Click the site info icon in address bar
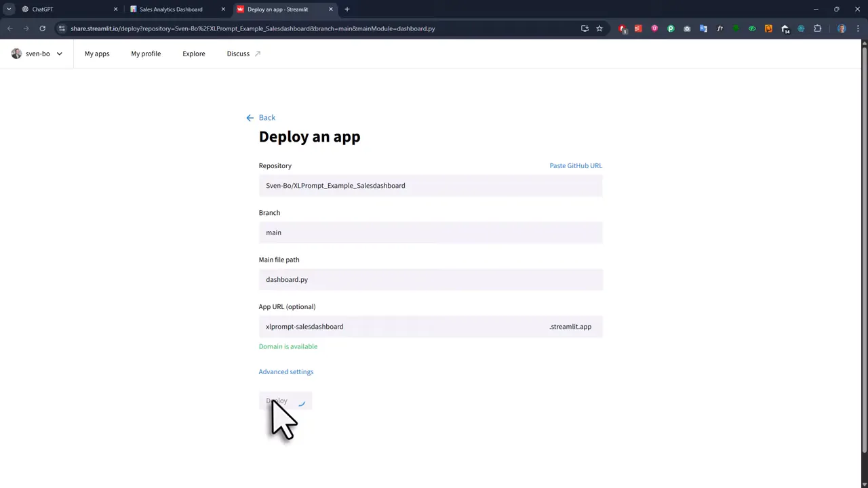868x488 pixels. click(62, 28)
